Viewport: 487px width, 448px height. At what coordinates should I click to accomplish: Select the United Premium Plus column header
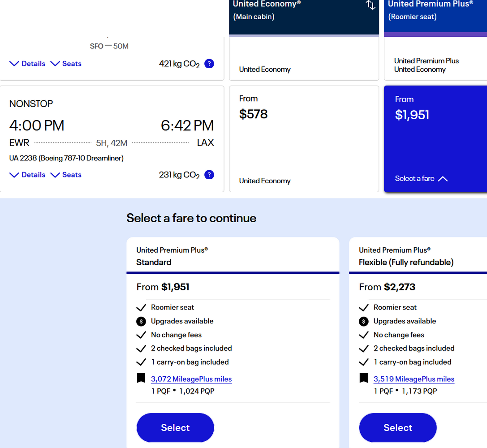coord(435,17)
